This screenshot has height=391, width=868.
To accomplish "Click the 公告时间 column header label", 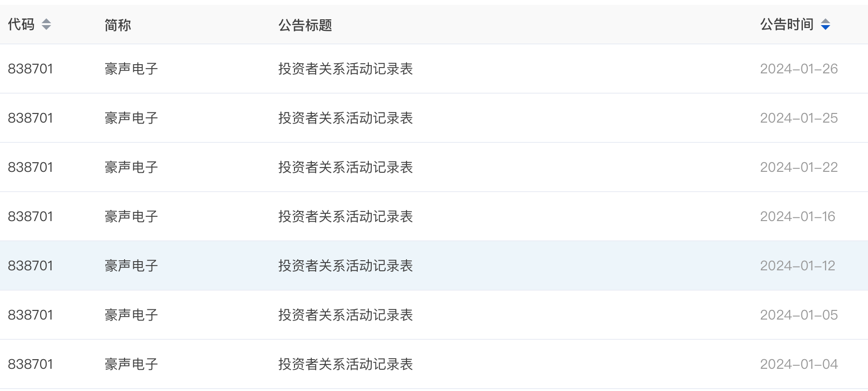I will pyautogui.click(x=787, y=24).
